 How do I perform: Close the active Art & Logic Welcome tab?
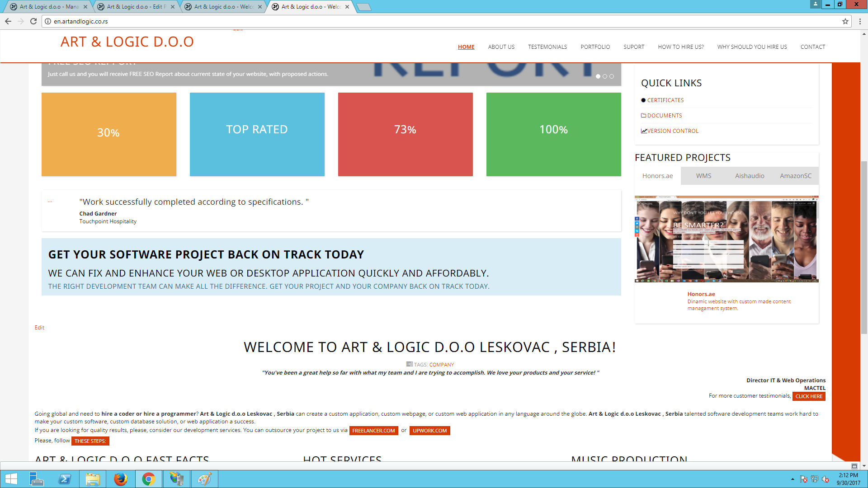click(x=347, y=7)
